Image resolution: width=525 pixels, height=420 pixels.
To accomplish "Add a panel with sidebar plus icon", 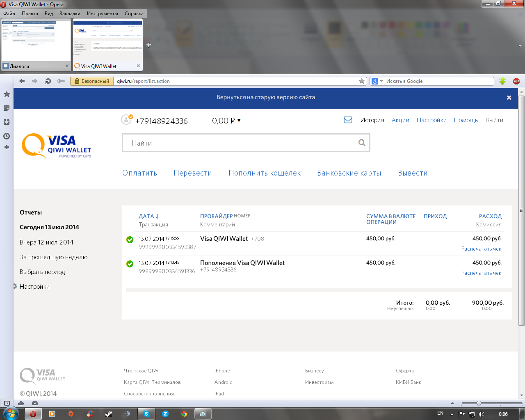I will [7, 147].
